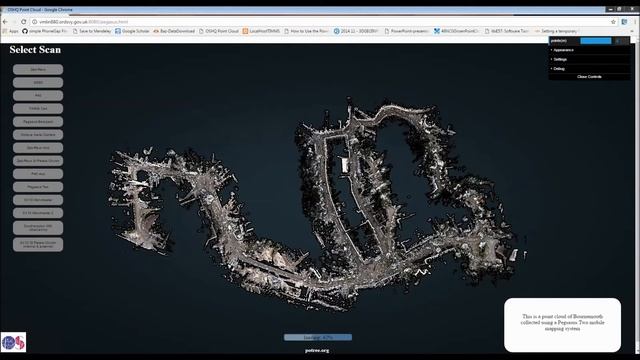The height and width of the screenshot is (360, 640).
Task: Reload the page with the refresh icon
Action: [x=23, y=22]
